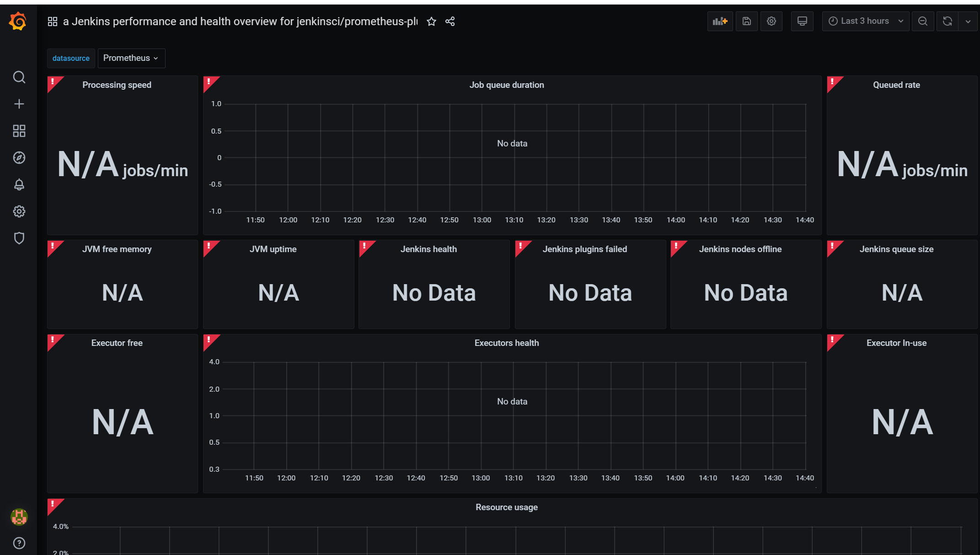980x555 pixels.
Task: Expand the refresh interval dropdown arrow
Action: 968,21
